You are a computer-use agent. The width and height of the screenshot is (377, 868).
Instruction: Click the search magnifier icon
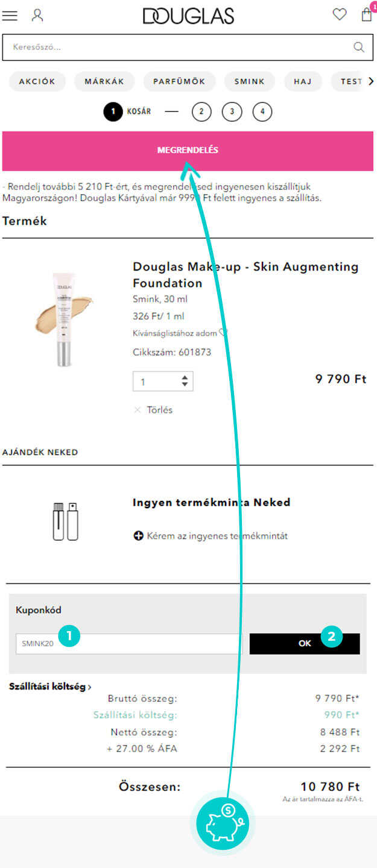coord(359,47)
